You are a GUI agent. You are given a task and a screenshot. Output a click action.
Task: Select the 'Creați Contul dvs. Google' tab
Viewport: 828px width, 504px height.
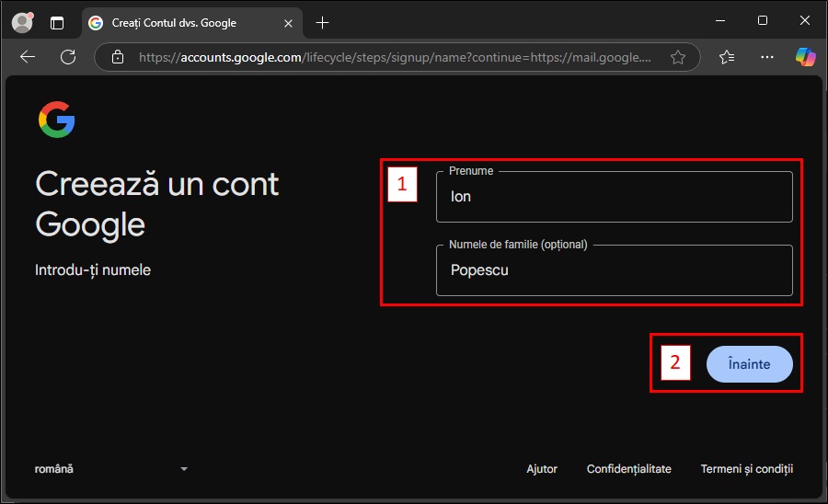pos(173,22)
